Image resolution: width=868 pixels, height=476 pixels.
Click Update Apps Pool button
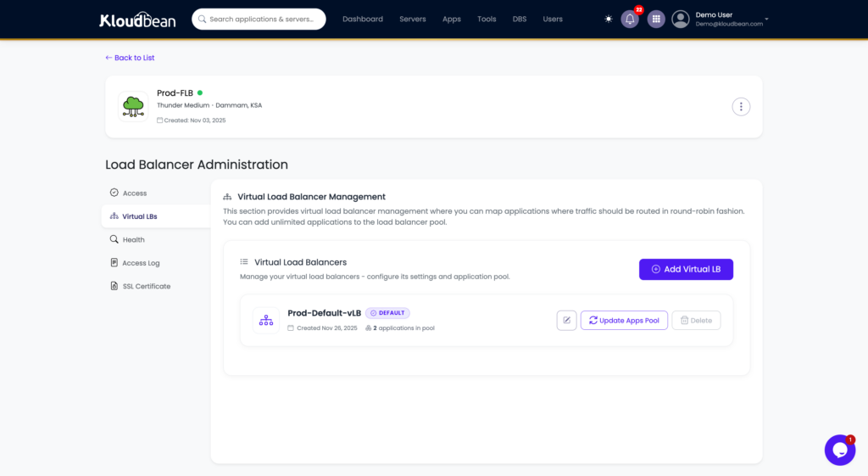tap(624, 320)
